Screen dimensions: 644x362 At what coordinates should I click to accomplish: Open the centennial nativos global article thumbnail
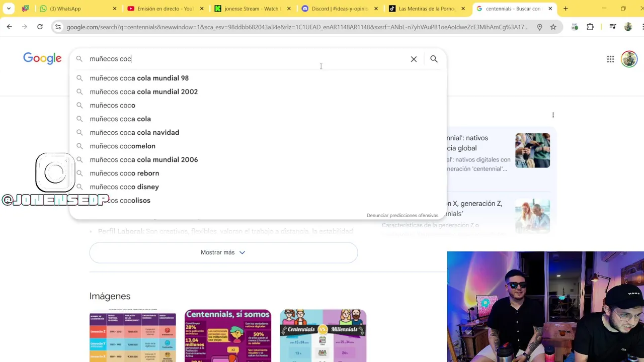point(532,150)
